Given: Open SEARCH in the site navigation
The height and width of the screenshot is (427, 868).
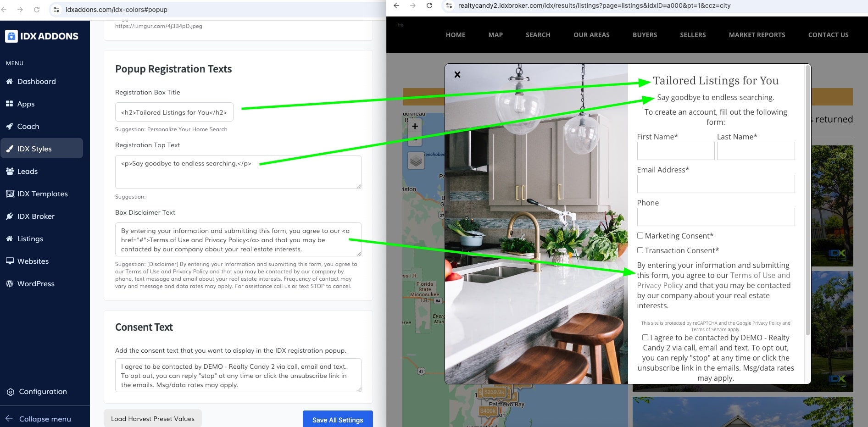Looking at the screenshot, I should (538, 35).
